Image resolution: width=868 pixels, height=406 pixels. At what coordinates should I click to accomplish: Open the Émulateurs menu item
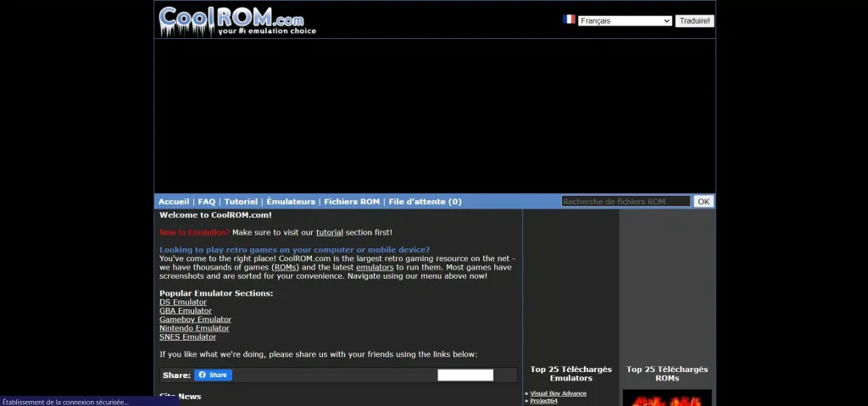[291, 202]
